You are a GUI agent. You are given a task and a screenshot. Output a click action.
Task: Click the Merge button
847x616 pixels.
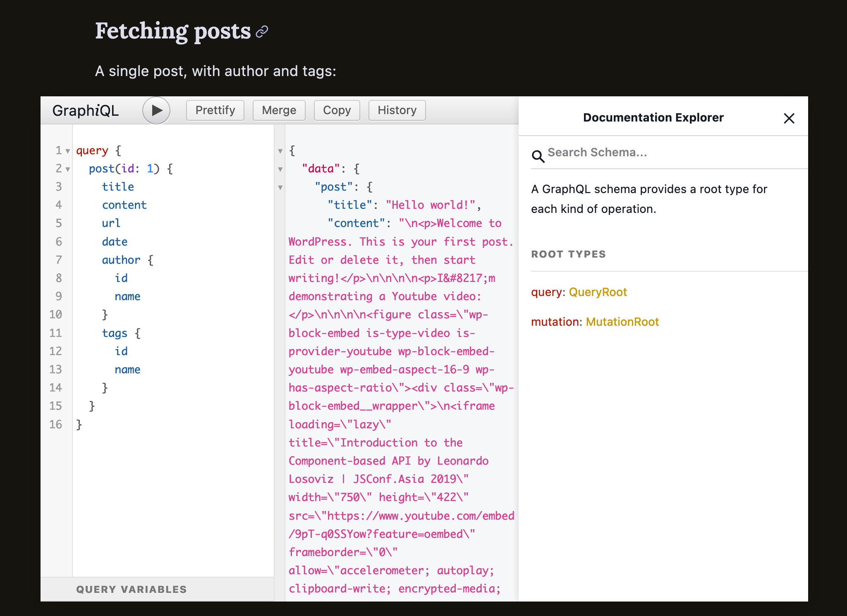click(x=279, y=110)
